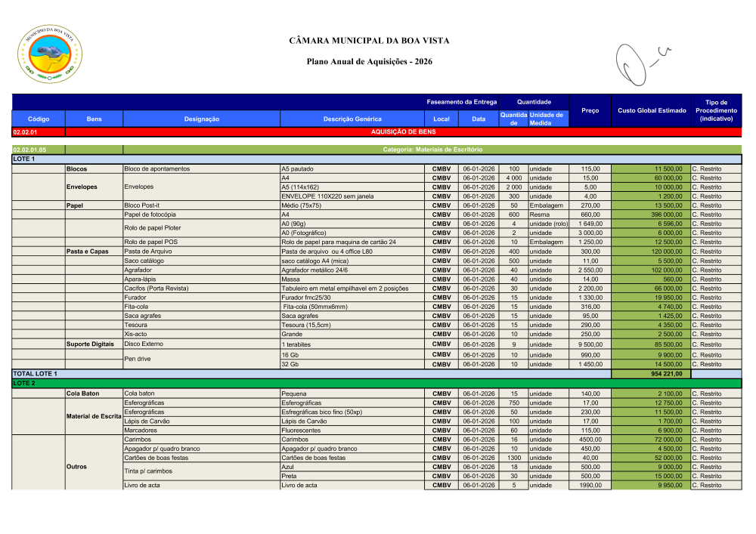Click the handwritten signature mark
Viewport: 756px width, 534px height.
639,62
